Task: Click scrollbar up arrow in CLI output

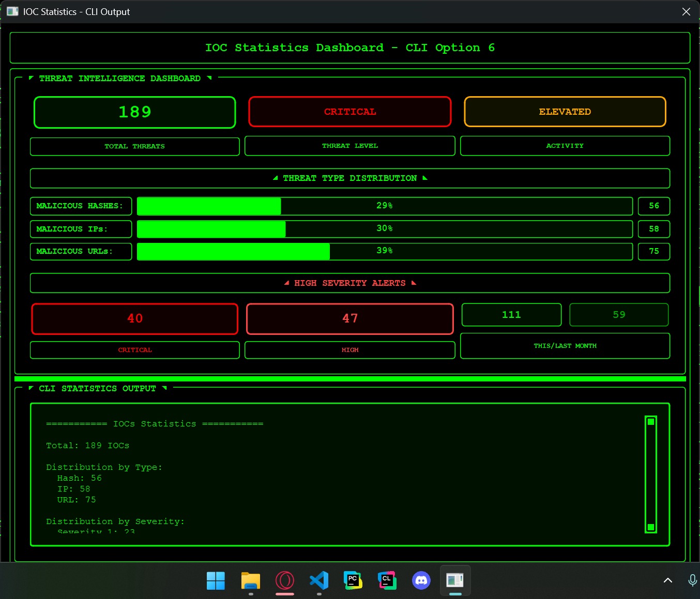Action: pyautogui.click(x=651, y=422)
